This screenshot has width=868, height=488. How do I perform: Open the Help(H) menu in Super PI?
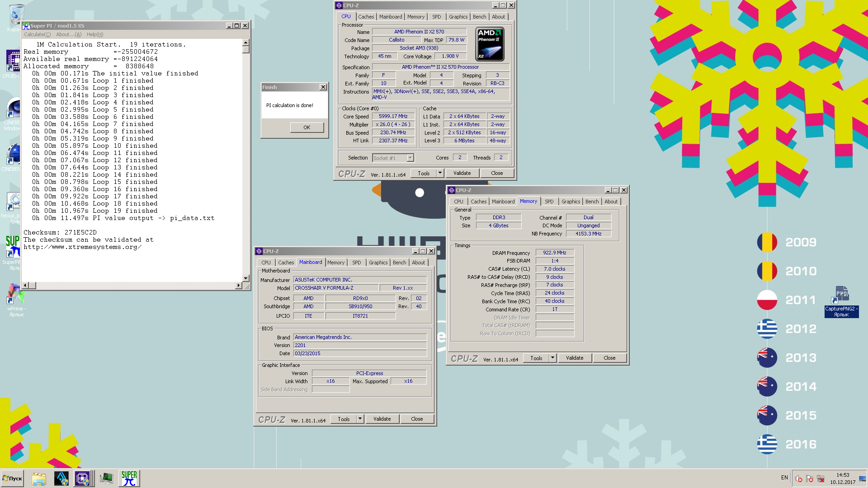(x=95, y=34)
